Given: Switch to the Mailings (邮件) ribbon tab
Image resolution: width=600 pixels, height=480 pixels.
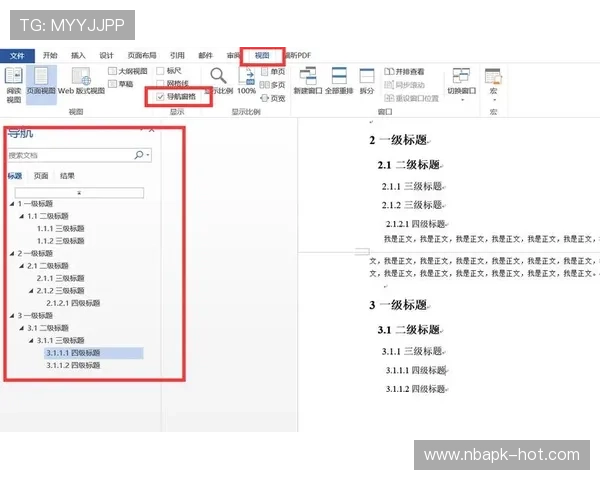Looking at the screenshot, I should coord(205,56).
